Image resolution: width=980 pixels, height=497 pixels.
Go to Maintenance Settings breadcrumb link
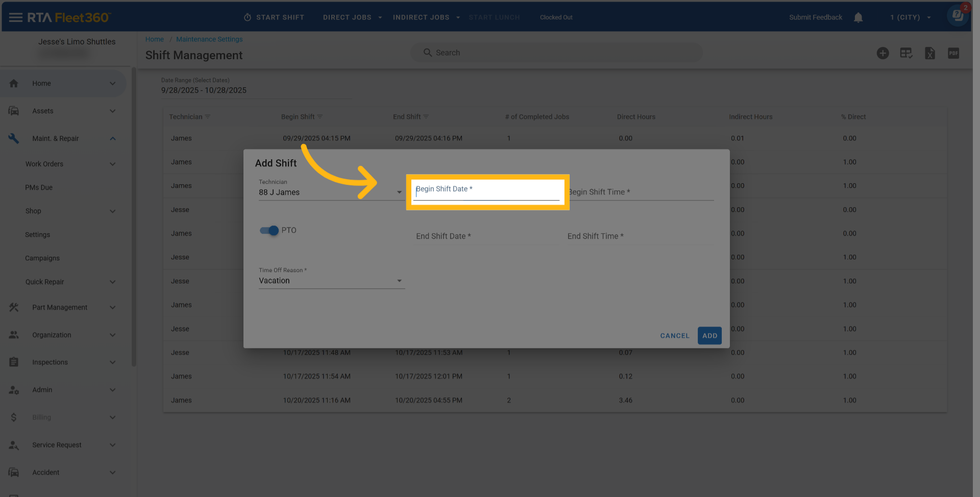click(x=209, y=39)
